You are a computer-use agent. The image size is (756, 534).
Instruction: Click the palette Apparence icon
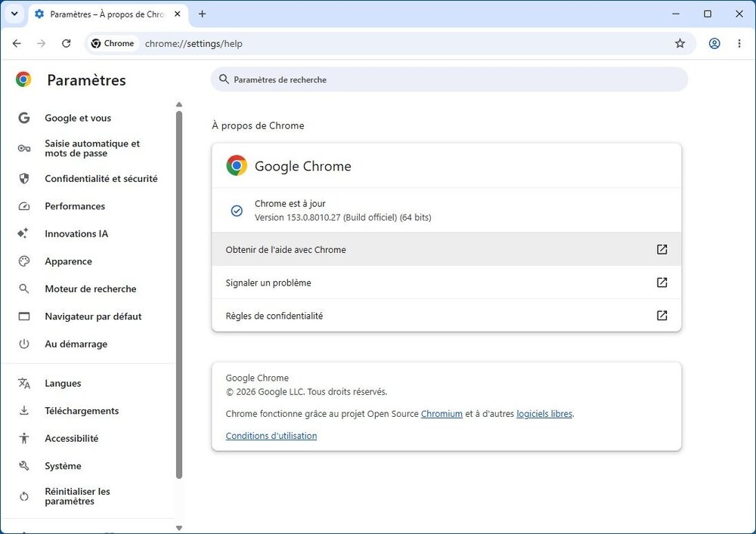24,261
